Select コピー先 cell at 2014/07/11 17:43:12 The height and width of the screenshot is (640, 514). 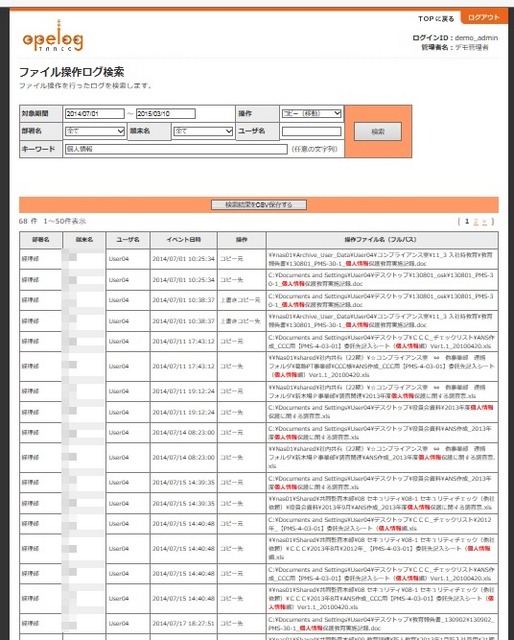242,366
